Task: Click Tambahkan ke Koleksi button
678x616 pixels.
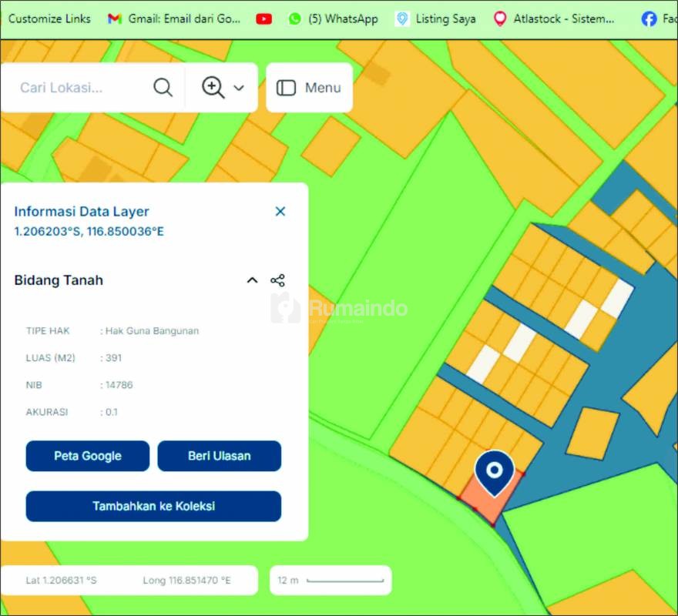Action: point(153,507)
